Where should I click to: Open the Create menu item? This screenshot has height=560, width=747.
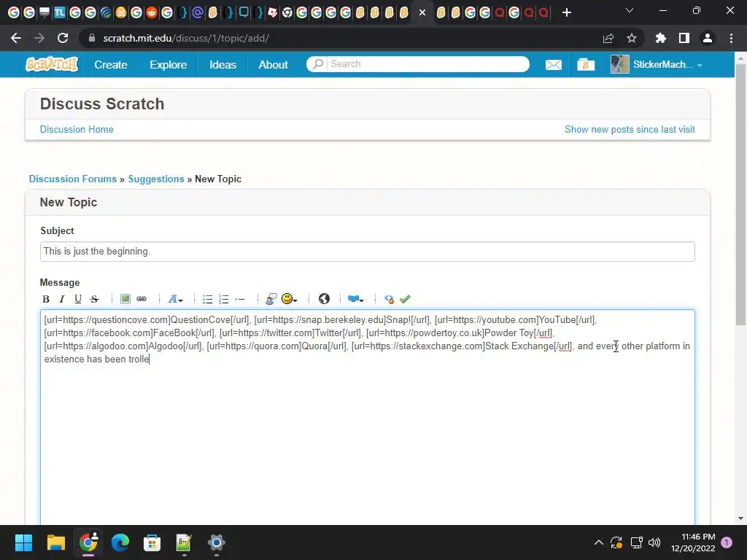pos(111,64)
